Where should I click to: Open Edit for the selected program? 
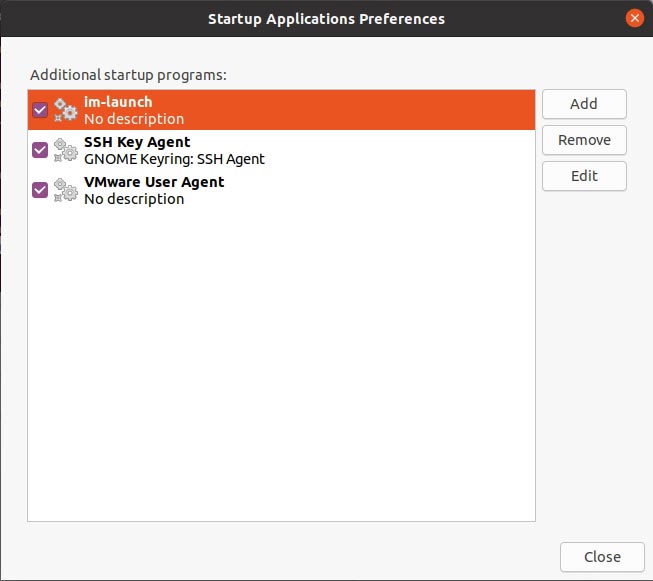584,176
